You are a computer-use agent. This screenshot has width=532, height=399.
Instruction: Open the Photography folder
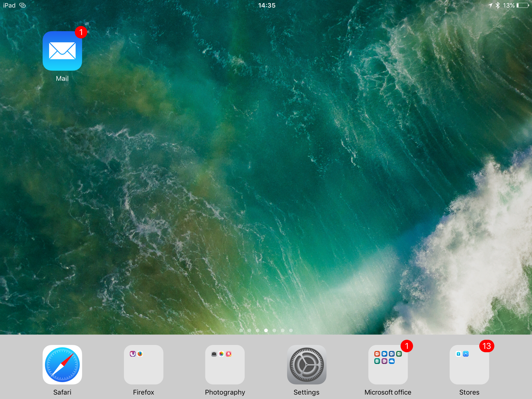click(225, 364)
